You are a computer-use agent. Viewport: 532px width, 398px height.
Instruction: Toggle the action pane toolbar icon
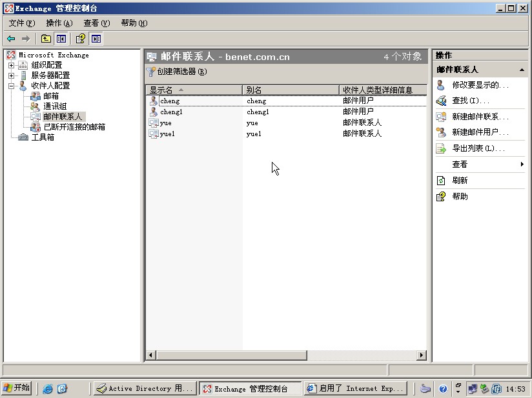pyautogui.click(x=96, y=39)
